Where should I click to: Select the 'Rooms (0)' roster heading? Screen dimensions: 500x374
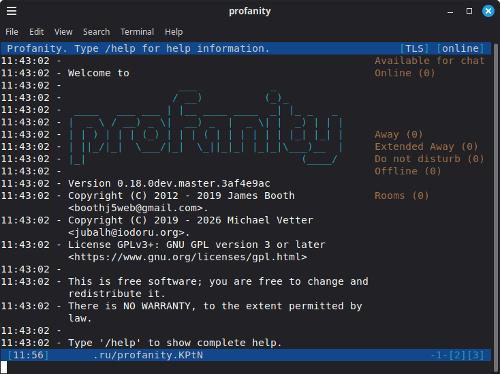tap(402, 196)
